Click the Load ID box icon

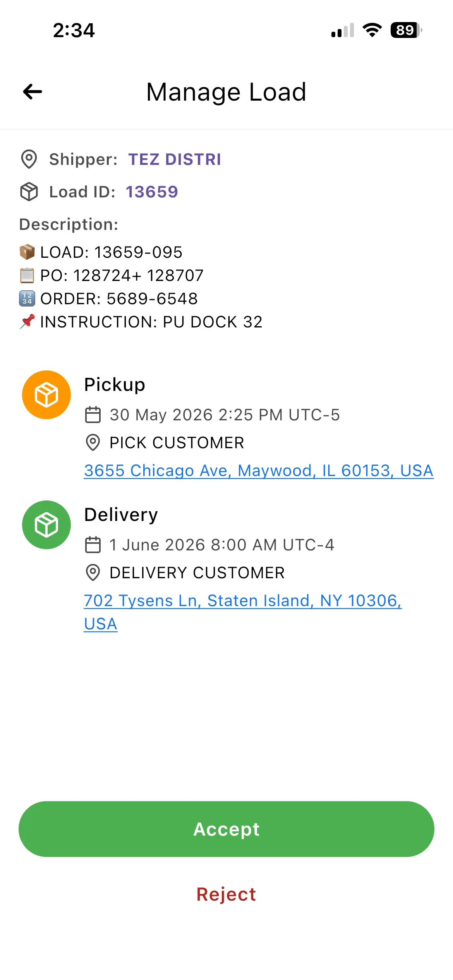point(29,192)
